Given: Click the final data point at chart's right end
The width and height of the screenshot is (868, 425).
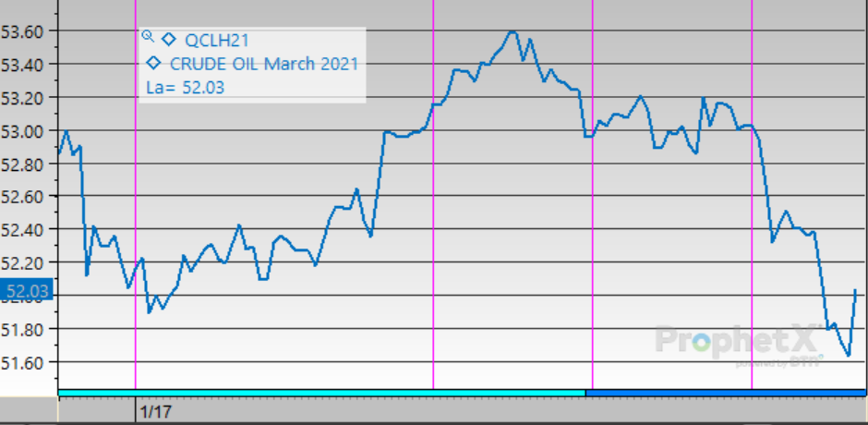Looking at the screenshot, I should click(x=856, y=290).
